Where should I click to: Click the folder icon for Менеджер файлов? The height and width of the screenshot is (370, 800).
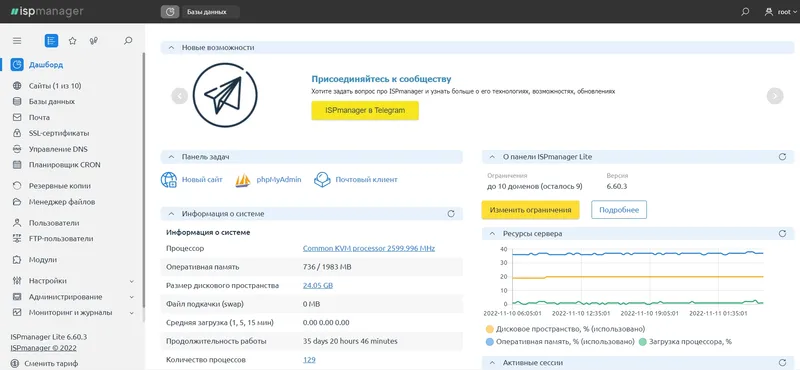[17, 202]
